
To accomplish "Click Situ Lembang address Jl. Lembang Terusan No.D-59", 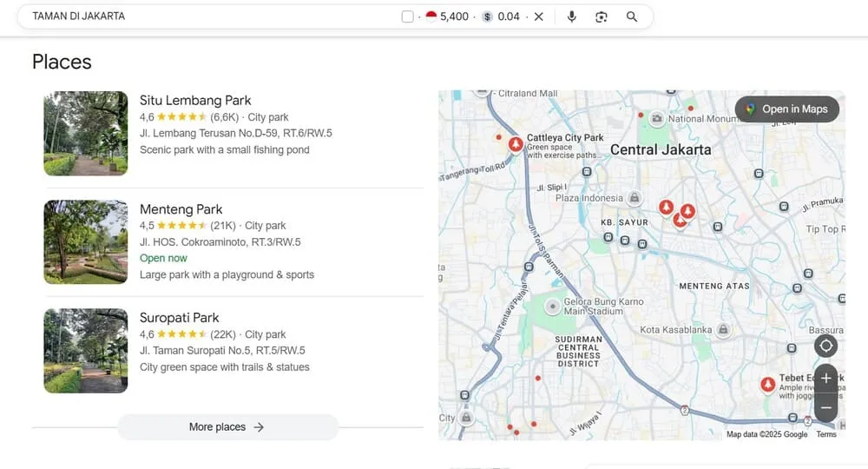I will pyautogui.click(x=236, y=134).
